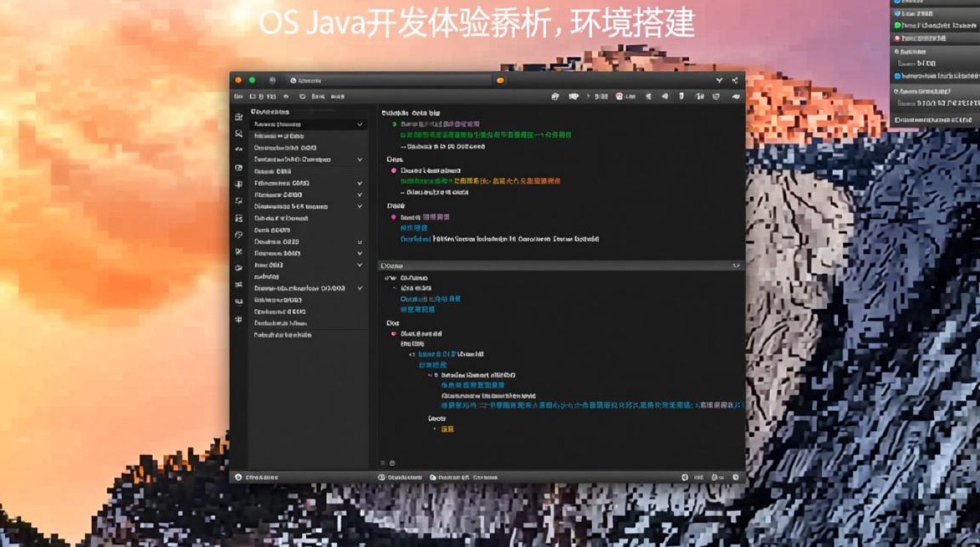
Task: Toggle the pink bullet beside the second outline section
Action: (392, 170)
